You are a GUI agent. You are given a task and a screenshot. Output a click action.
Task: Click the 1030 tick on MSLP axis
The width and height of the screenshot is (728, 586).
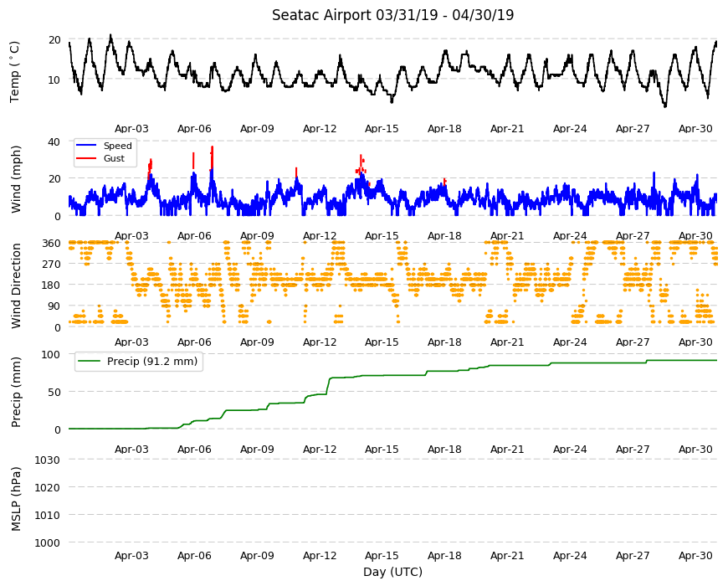pyautogui.click(x=48, y=460)
